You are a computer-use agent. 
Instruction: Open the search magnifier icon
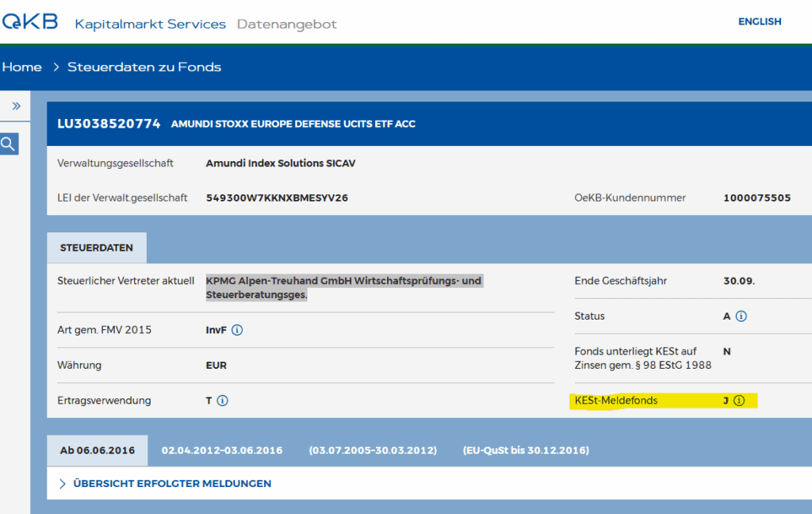(9, 144)
